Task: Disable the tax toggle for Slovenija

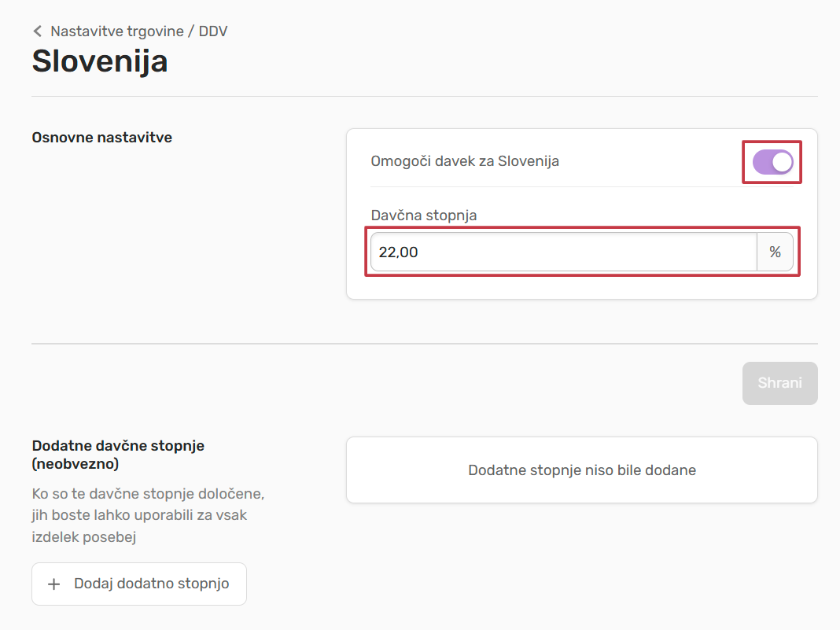Action: coord(772,162)
